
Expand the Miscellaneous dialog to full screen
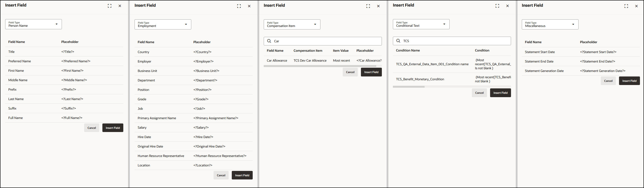point(626,6)
